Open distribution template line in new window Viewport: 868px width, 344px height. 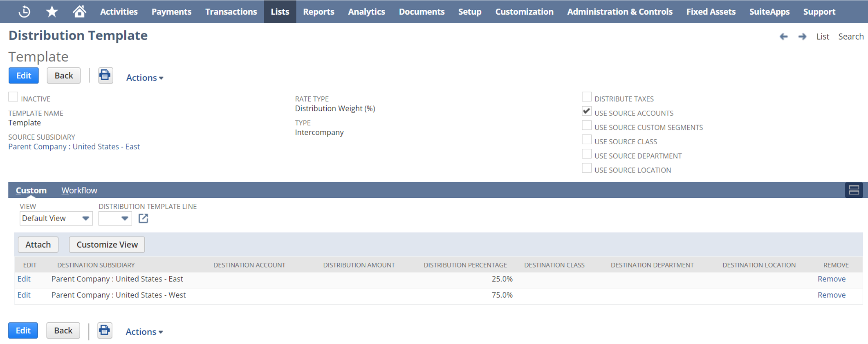pyautogui.click(x=143, y=219)
